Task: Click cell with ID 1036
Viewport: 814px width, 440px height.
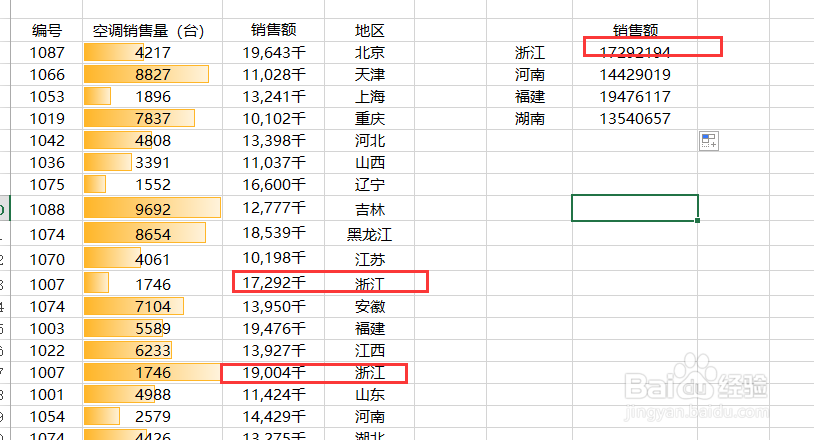Action: click(x=47, y=163)
